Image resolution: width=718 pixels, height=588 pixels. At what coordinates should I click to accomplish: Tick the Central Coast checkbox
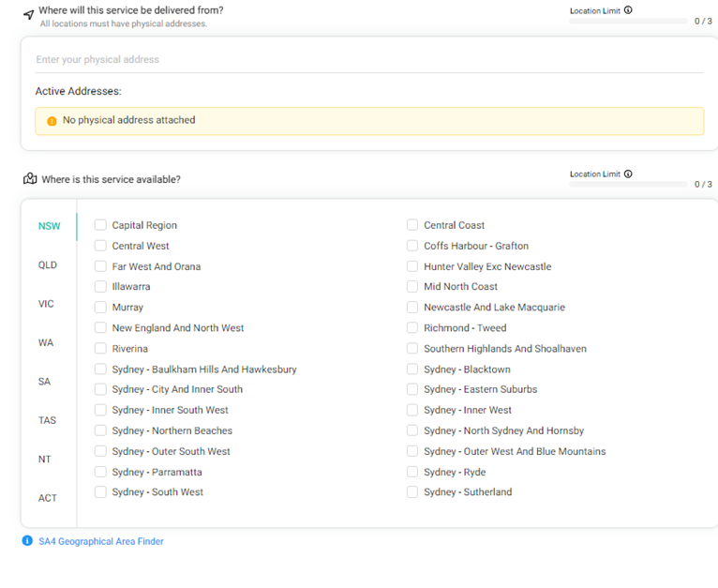point(412,225)
